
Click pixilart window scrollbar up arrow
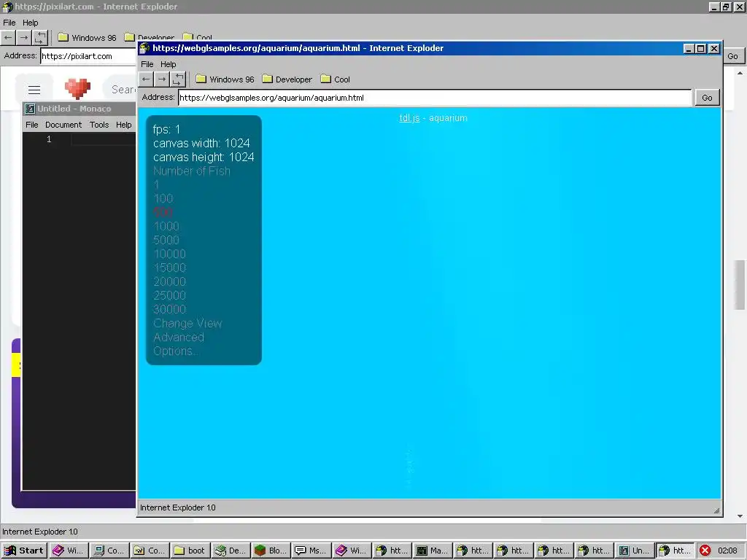coord(740,73)
